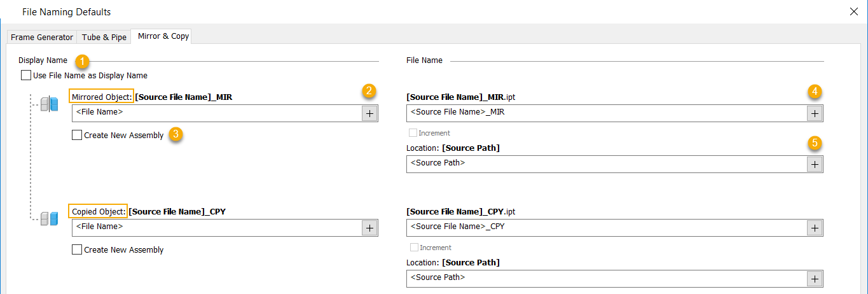868x294 pixels.
Task: Click the mirrored object icon
Action: (50, 104)
